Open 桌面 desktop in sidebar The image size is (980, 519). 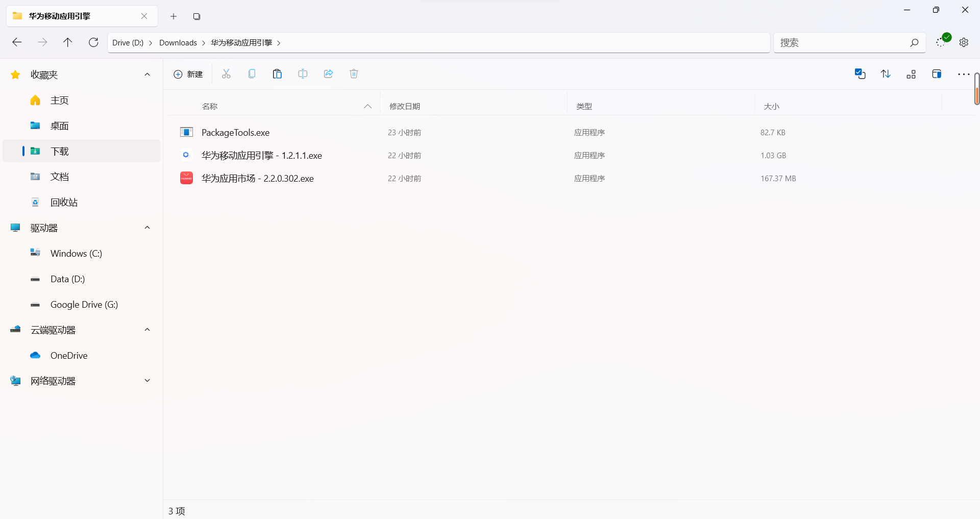82,126
